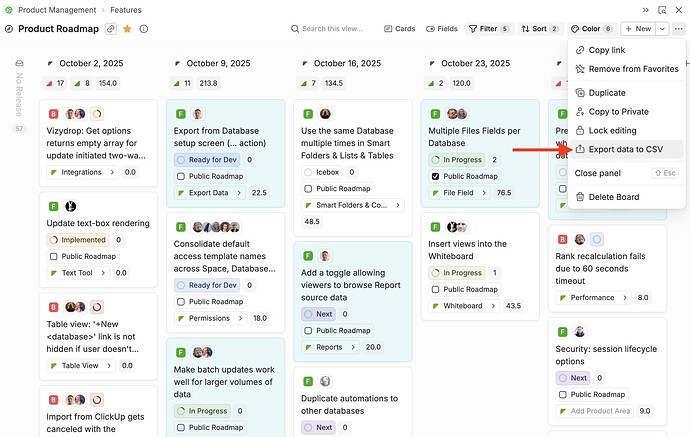Expand the Export Data chevron
This screenshot has width=690, height=437.
239,193
